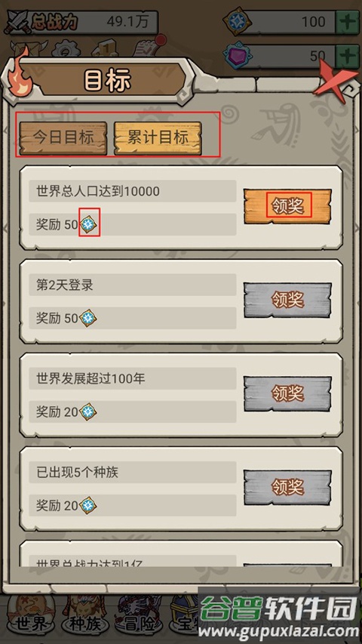Add more blue star currency with plus

click(x=348, y=22)
